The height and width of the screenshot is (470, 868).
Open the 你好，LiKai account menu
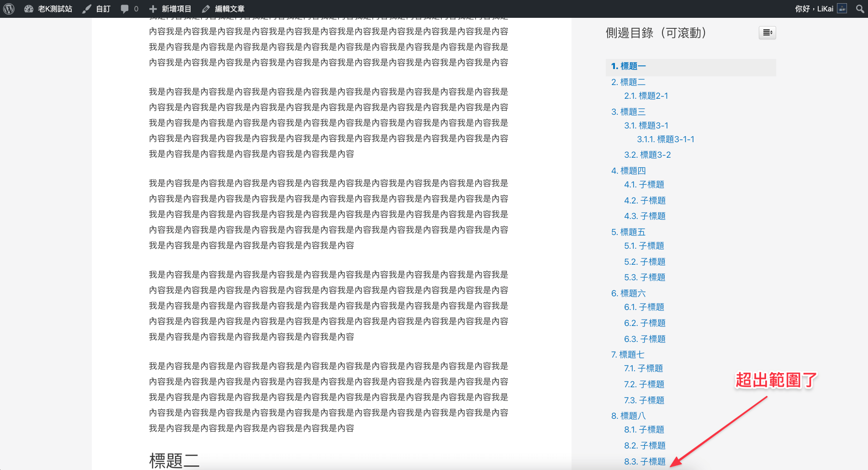coord(820,9)
